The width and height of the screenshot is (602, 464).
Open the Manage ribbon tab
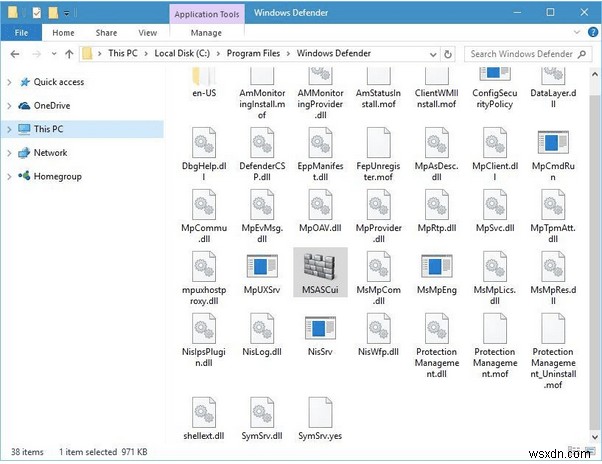coord(206,33)
